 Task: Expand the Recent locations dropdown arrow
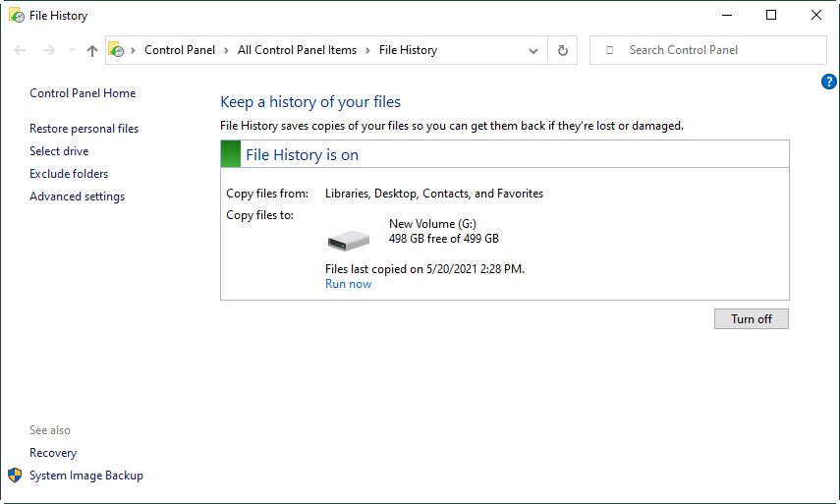(x=71, y=50)
